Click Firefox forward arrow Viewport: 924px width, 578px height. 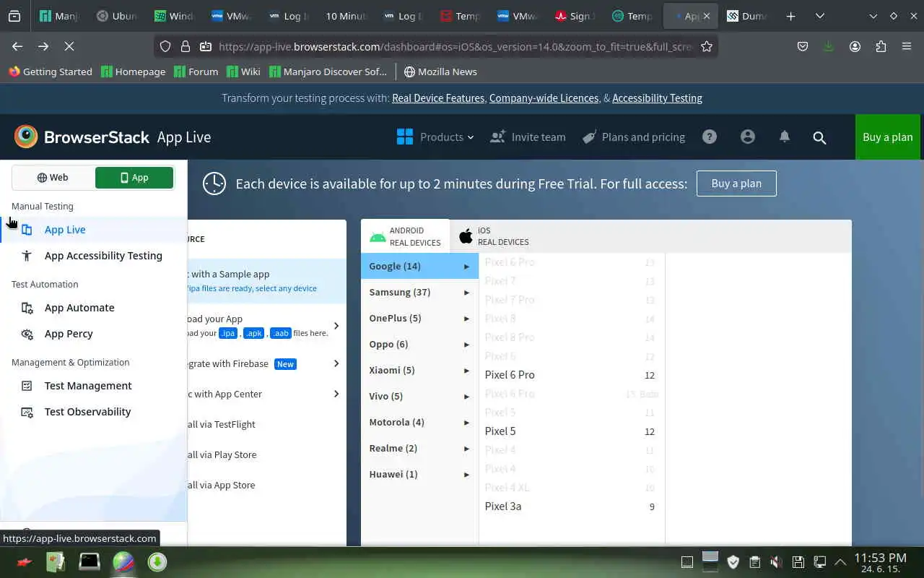point(43,46)
